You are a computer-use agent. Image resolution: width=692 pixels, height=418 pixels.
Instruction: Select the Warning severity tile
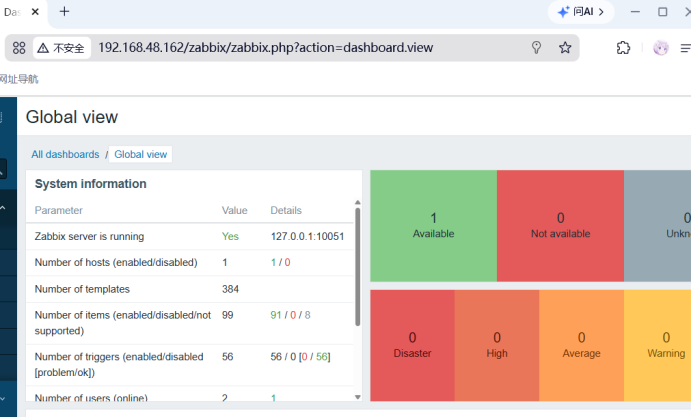658,346
